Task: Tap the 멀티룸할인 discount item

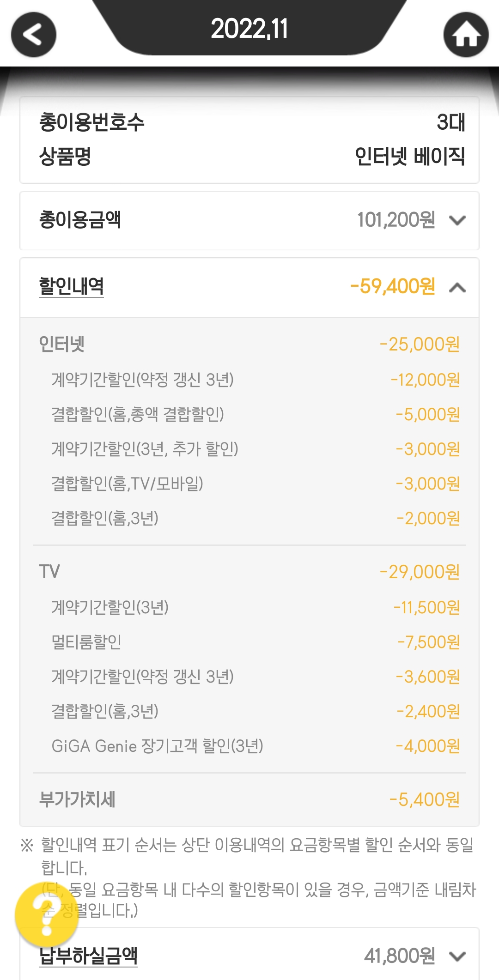Action: tap(86, 642)
